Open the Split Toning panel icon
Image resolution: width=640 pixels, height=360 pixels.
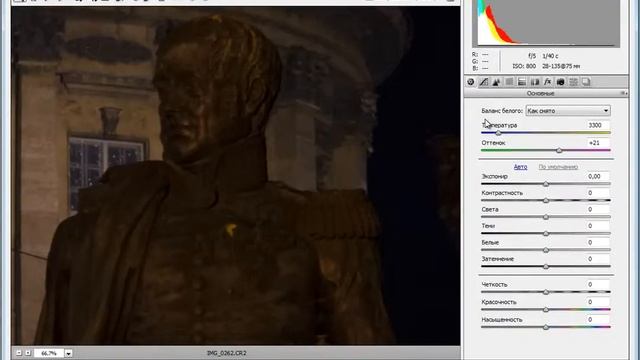[x=522, y=82]
